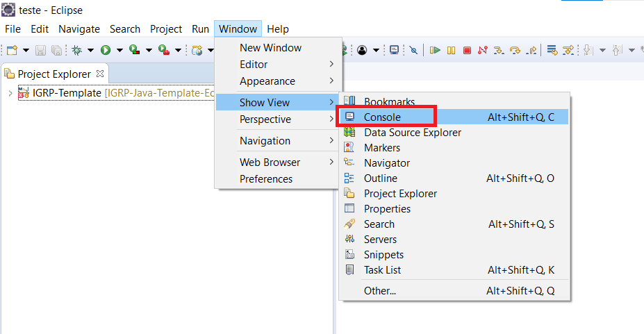Click the Save floppy disk icon

pyautogui.click(x=40, y=50)
